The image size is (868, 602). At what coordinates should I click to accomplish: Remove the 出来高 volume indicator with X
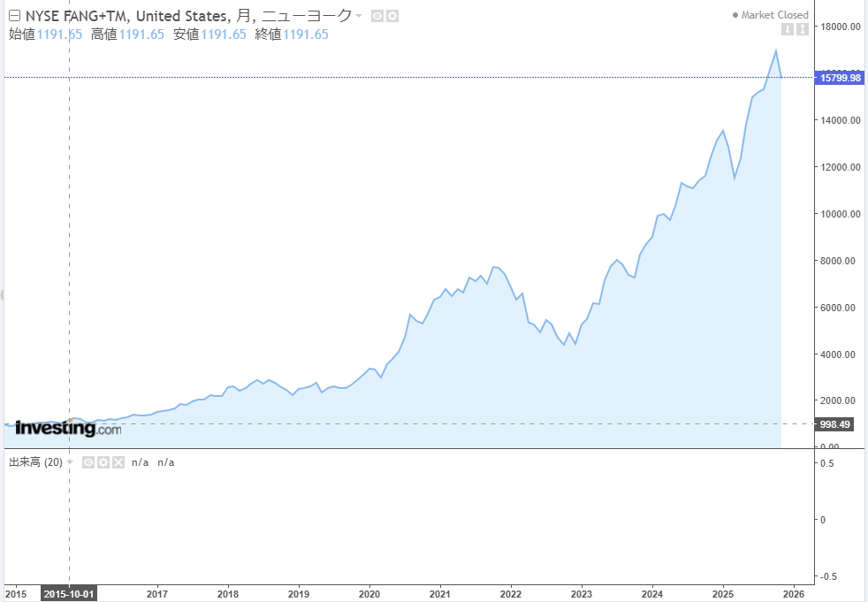(x=118, y=462)
